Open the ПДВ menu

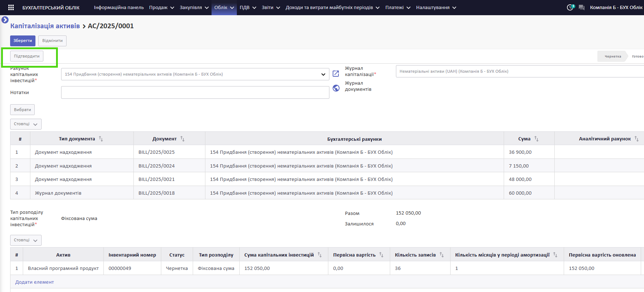point(248,7)
